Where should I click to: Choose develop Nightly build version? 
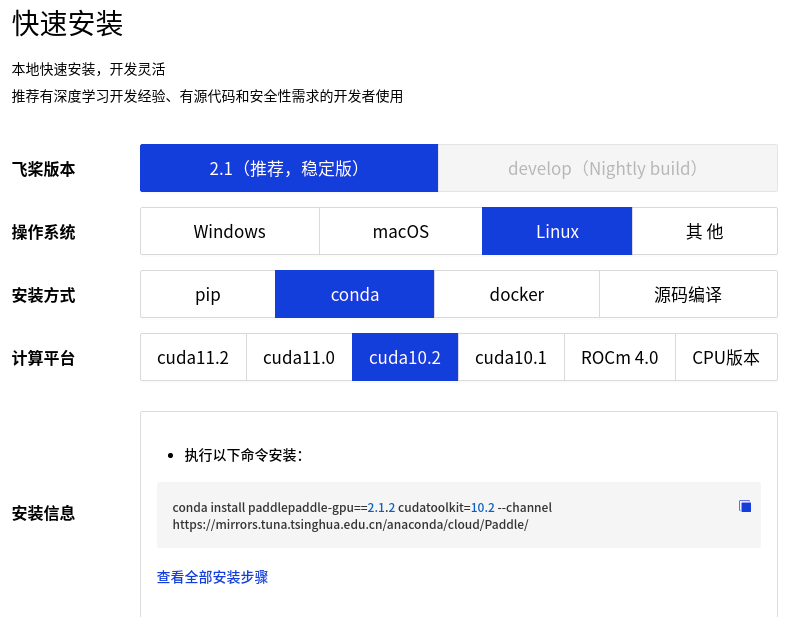[x=607, y=168]
